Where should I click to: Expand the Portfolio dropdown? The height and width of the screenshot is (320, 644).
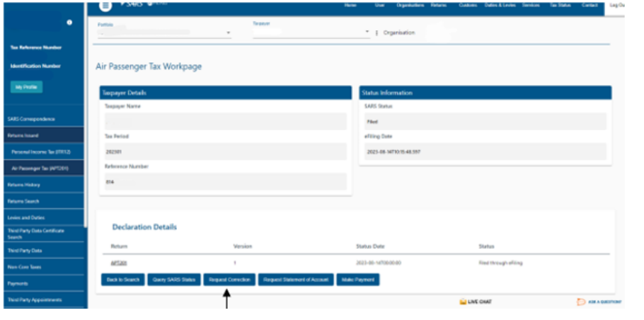coord(228,33)
